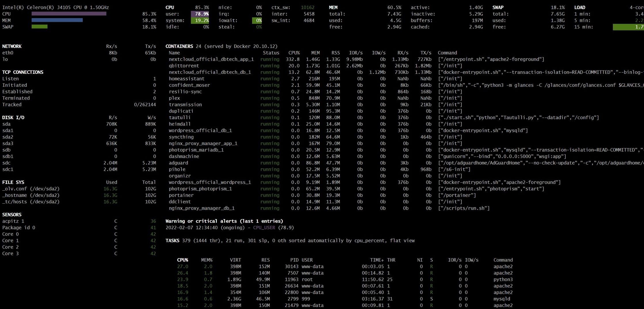Select the sda3 disk row label

point(8,143)
